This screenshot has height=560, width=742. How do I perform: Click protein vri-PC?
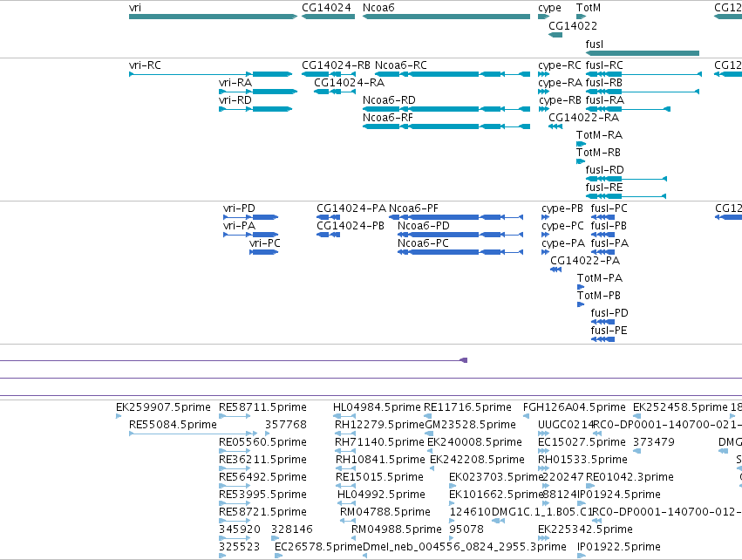pyautogui.click(x=263, y=252)
